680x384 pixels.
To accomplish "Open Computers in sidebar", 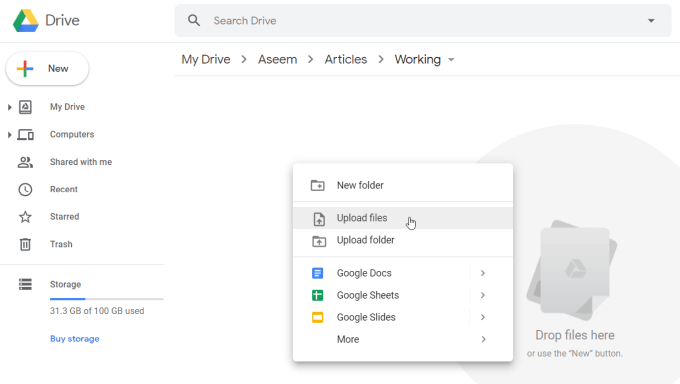I will 72,135.
